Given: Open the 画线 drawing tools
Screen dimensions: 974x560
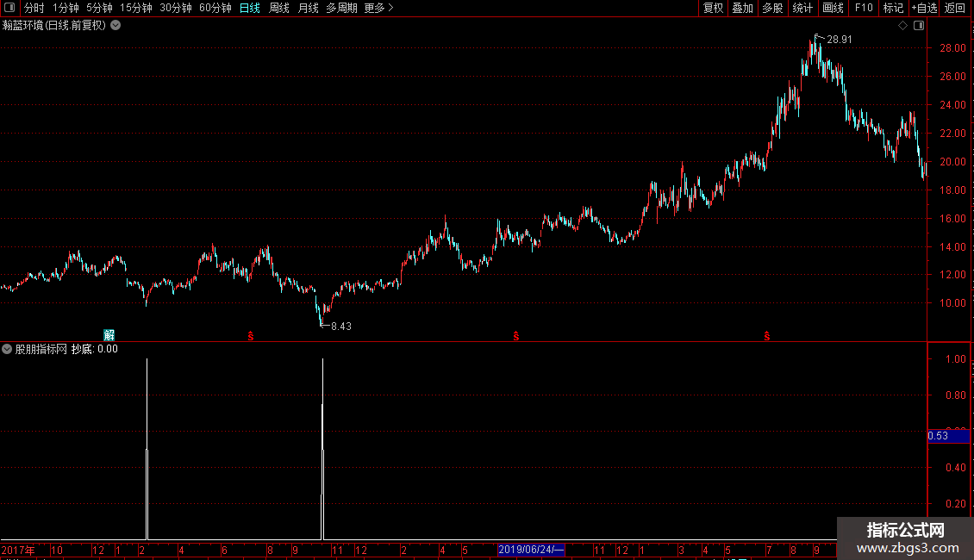Looking at the screenshot, I should click(x=833, y=8).
